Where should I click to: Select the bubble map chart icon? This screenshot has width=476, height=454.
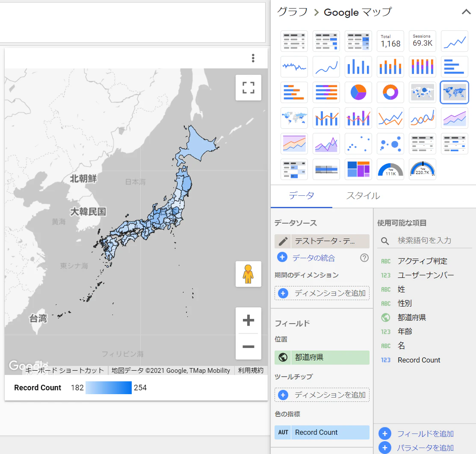[x=422, y=92]
